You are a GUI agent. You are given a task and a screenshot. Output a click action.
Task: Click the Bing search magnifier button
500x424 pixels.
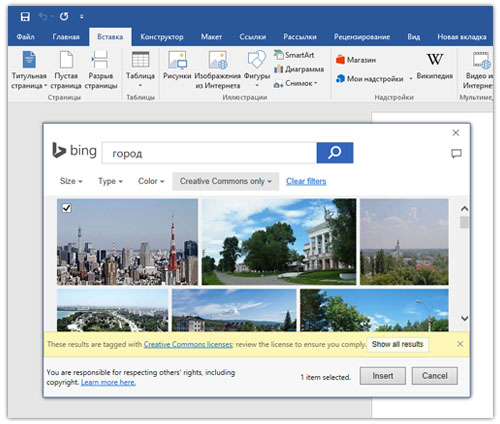[x=335, y=153]
